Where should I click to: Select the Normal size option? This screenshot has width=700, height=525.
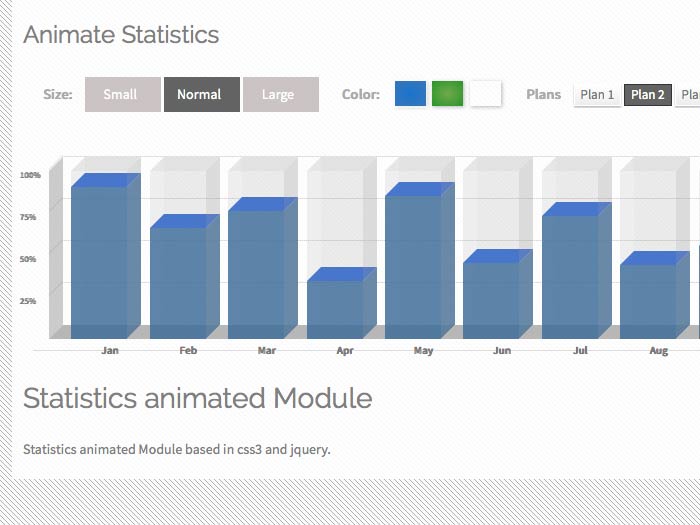(x=201, y=95)
